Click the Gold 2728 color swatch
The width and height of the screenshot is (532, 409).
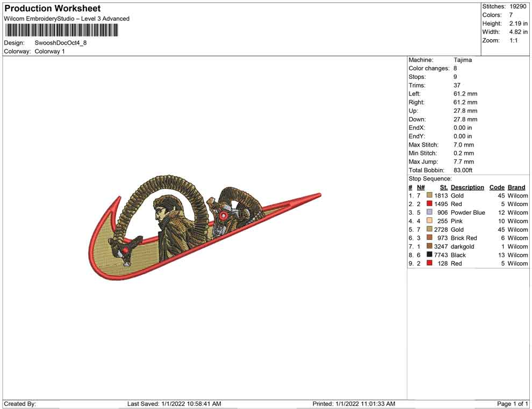pos(429,229)
